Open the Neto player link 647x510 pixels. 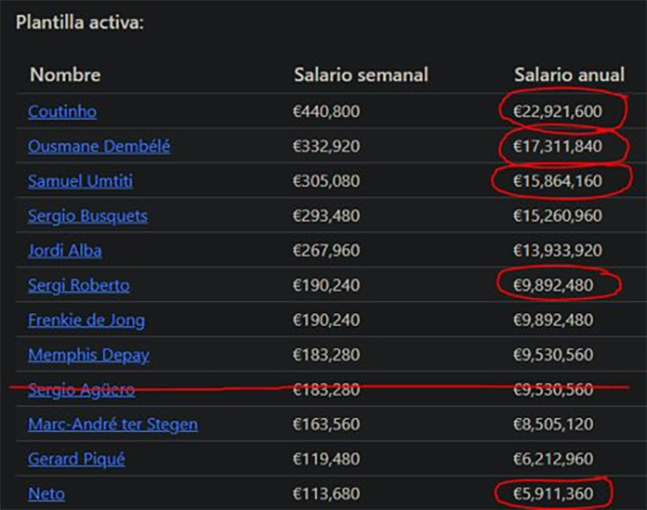point(47,493)
